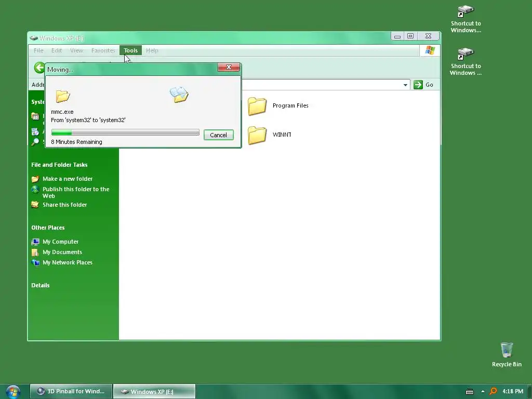The height and width of the screenshot is (399, 532).
Task: Click the drive icon in Explorer title bar
Action: tap(34, 38)
